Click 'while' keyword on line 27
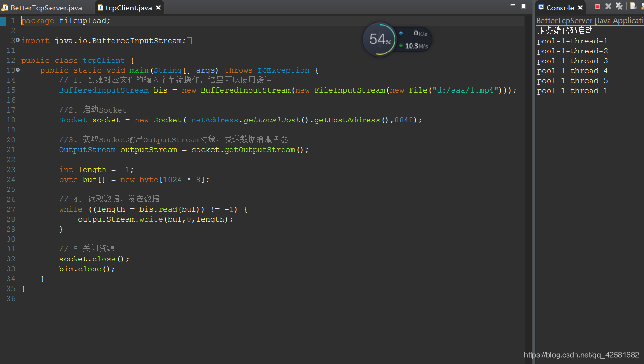 (x=71, y=209)
